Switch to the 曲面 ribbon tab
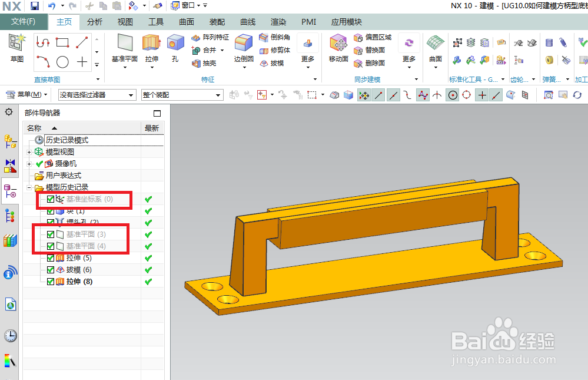This screenshot has width=588, height=380. [x=187, y=22]
